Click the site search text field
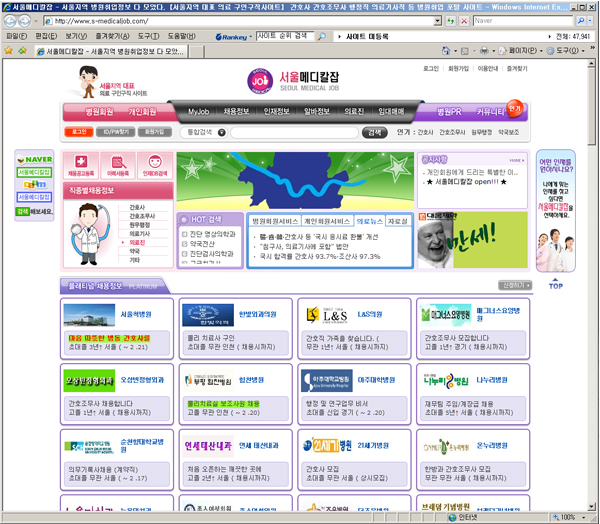Image resolution: width=600 pixels, height=524 pixels. click(x=294, y=132)
